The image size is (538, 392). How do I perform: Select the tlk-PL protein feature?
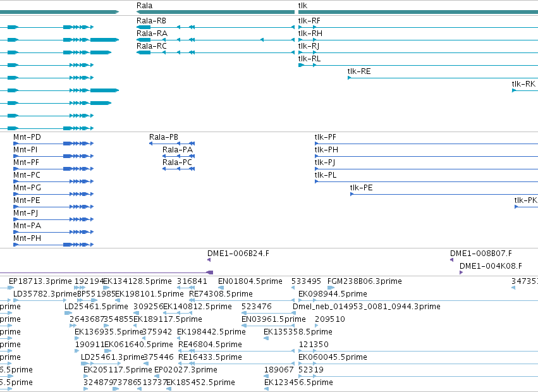click(426, 181)
